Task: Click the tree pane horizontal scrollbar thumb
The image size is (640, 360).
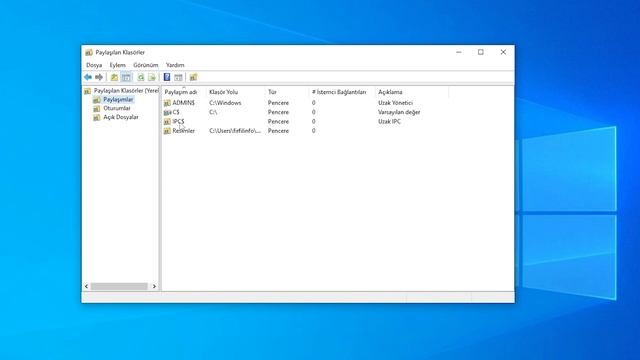Action: click(119, 287)
